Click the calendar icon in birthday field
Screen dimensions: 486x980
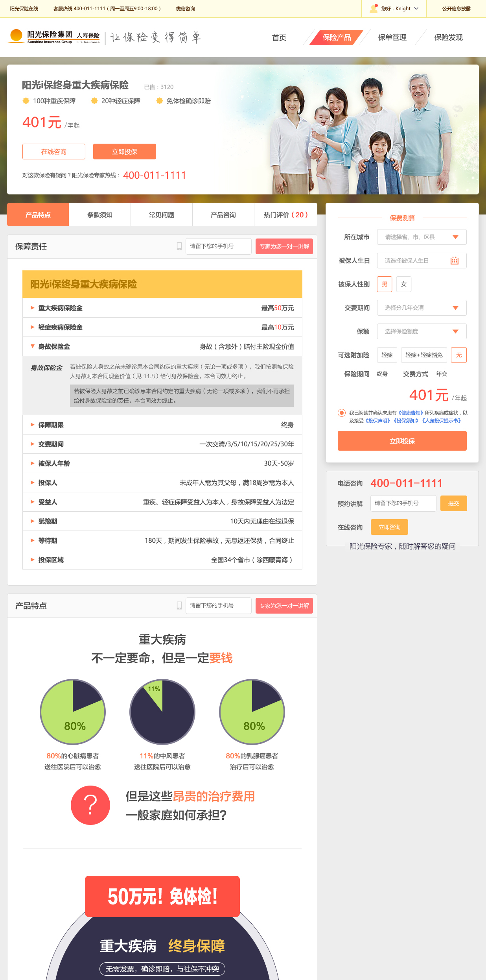[x=455, y=261]
